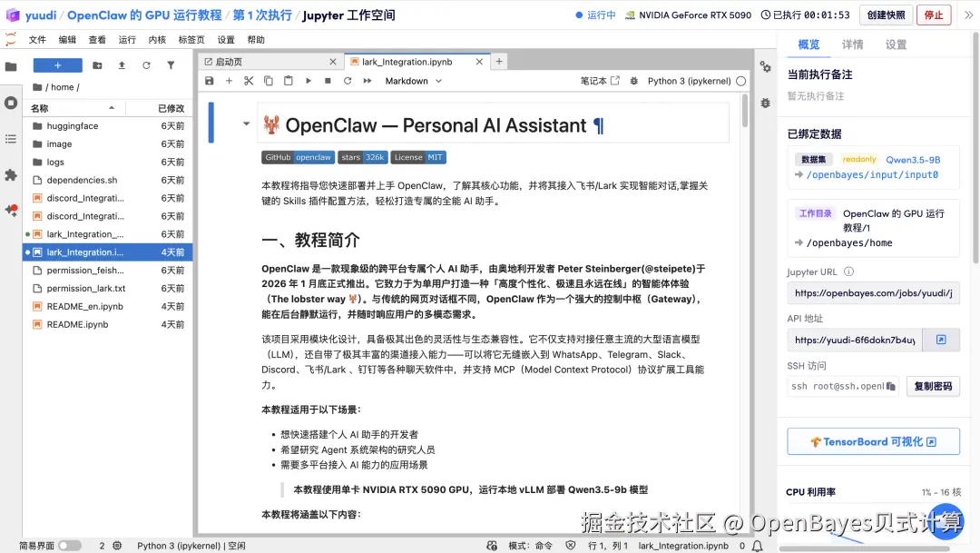Viewport: 980px width, 553px height.
Task: Cut the selected cell
Action: (x=249, y=81)
